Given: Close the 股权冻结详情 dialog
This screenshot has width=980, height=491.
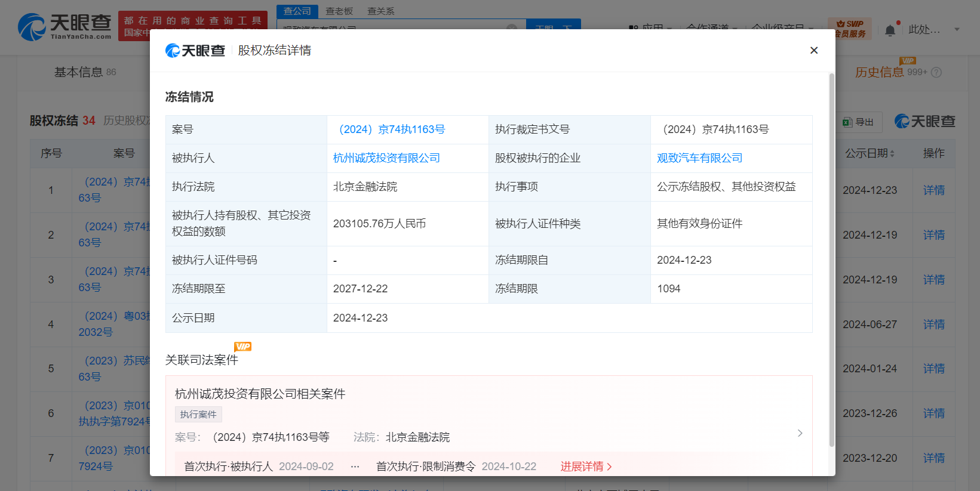Looking at the screenshot, I should 813,50.
